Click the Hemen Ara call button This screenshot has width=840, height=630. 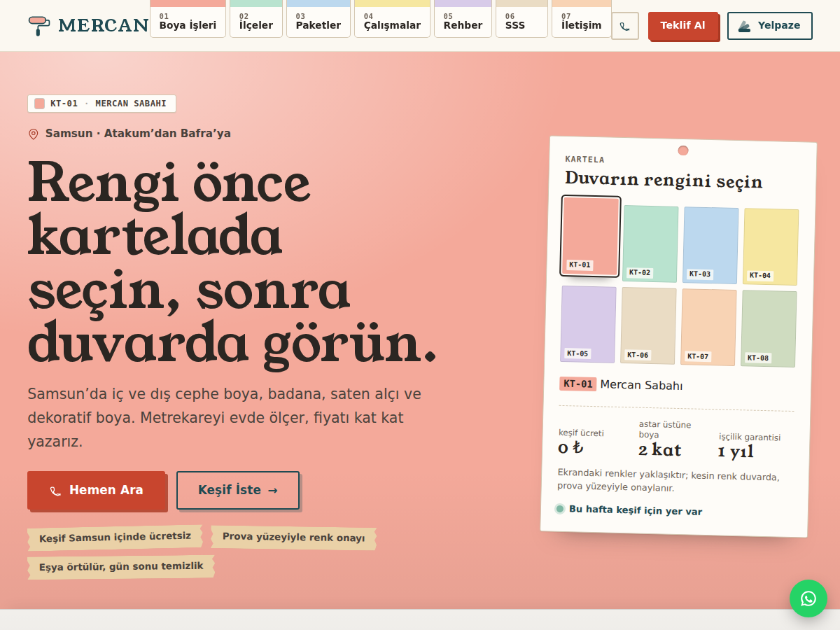(97, 490)
